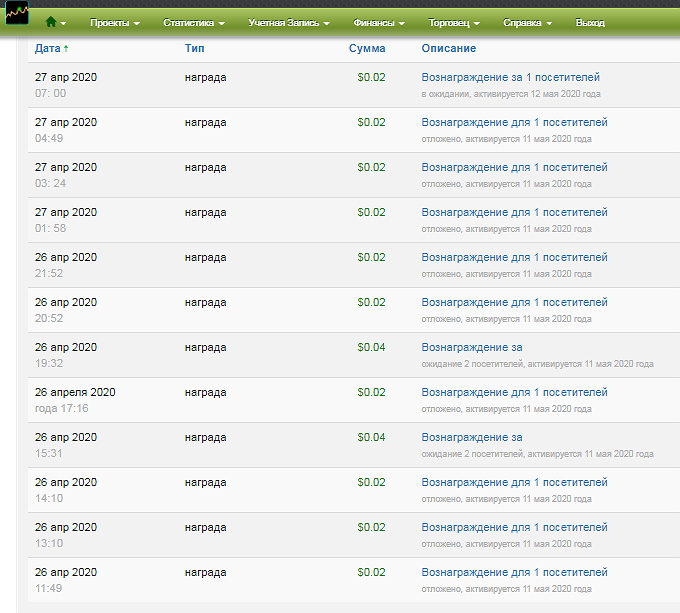Open Вознаграждение за link at 15:31

tap(472, 437)
